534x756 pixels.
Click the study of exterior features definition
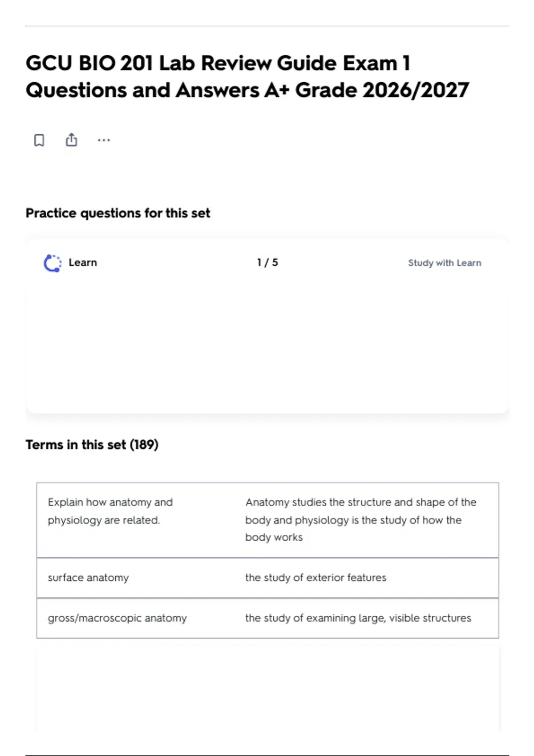316,578
